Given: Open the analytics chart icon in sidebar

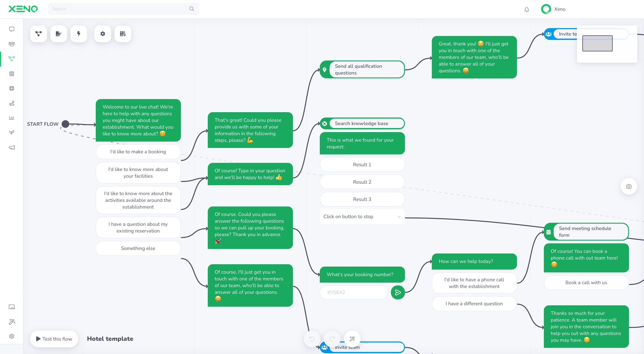Looking at the screenshot, I should pos(11,118).
